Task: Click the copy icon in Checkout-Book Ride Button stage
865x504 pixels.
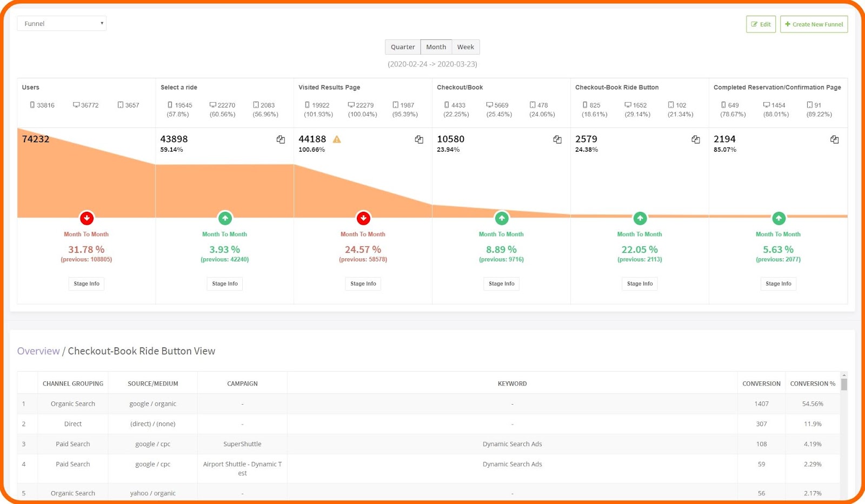Action: [x=696, y=139]
